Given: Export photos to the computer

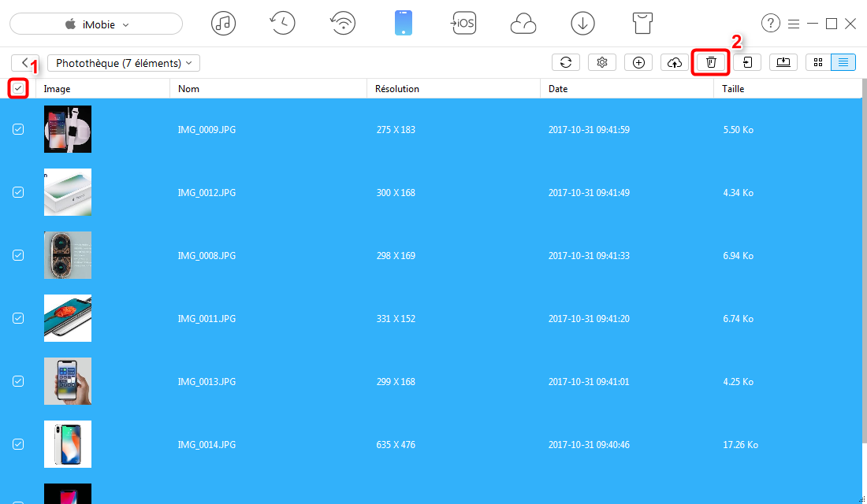Looking at the screenshot, I should [x=783, y=62].
